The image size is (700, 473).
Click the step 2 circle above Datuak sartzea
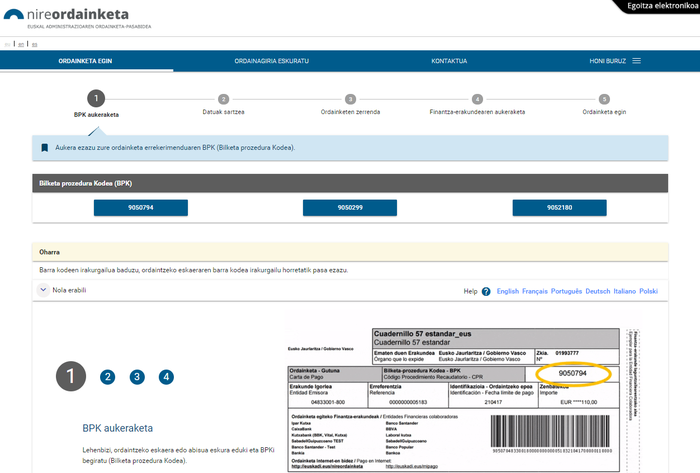223,99
